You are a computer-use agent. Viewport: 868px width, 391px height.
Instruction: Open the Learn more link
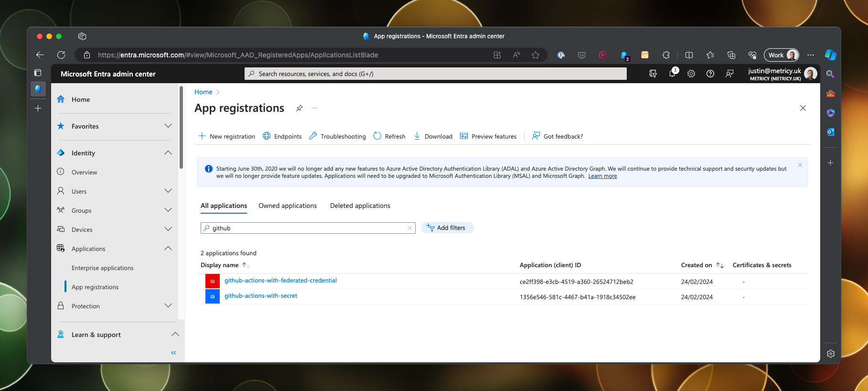point(602,176)
